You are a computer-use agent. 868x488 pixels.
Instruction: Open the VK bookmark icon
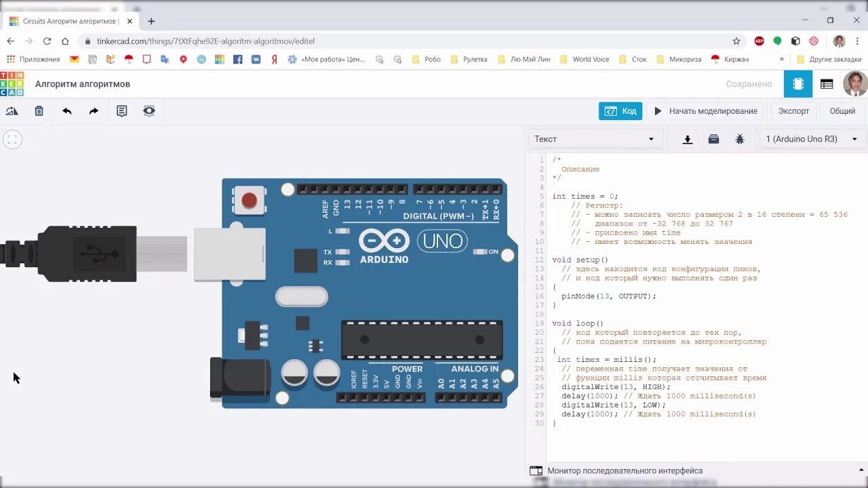[x=256, y=59]
